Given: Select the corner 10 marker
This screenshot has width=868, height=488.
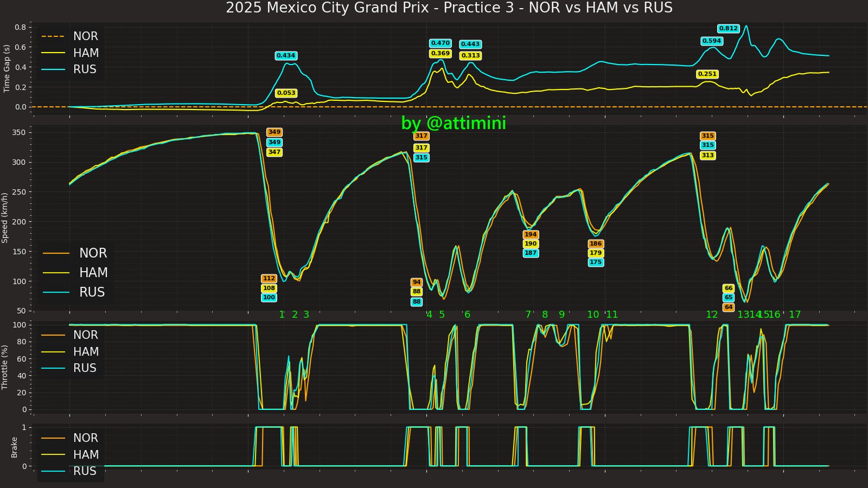Looking at the screenshot, I should [592, 315].
